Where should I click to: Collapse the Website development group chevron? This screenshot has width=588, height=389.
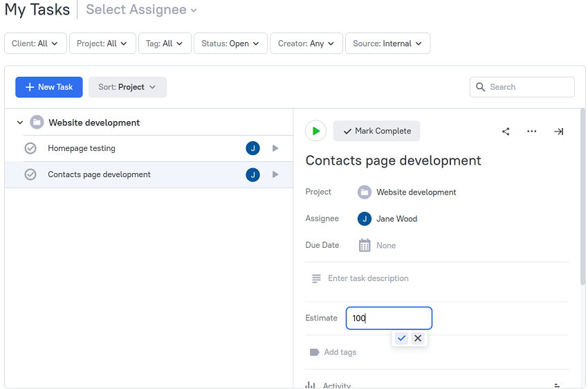pyautogui.click(x=20, y=123)
